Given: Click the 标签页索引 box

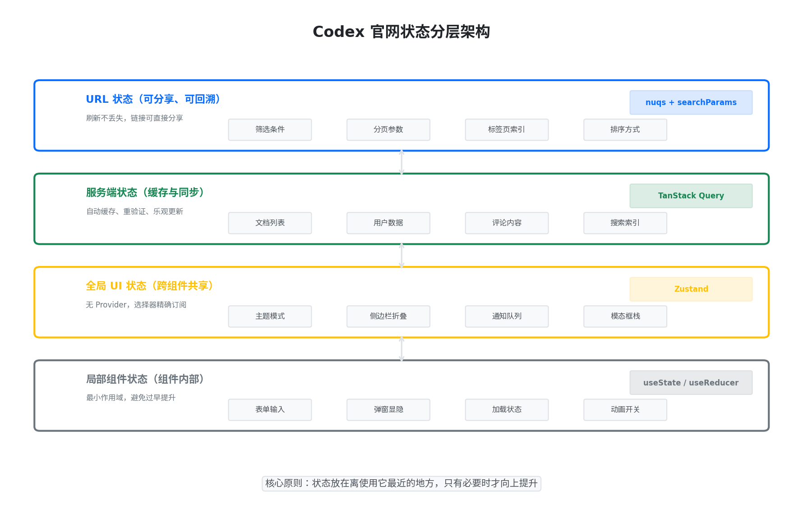Looking at the screenshot, I should [507, 129].
